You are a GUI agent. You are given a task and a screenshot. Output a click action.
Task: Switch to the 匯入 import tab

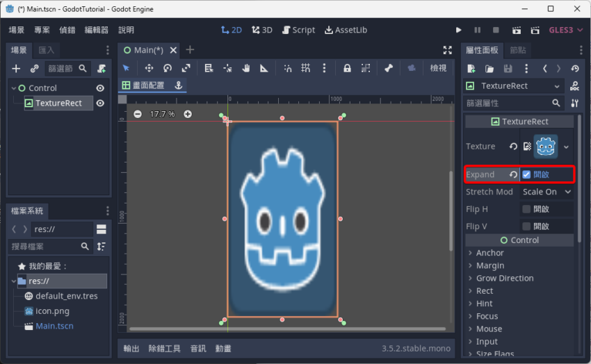tap(47, 50)
